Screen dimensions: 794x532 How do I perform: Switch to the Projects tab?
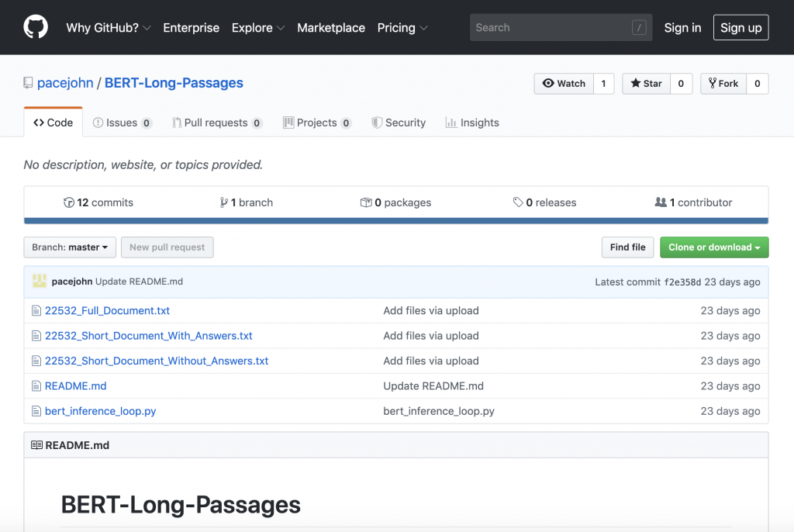click(317, 123)
